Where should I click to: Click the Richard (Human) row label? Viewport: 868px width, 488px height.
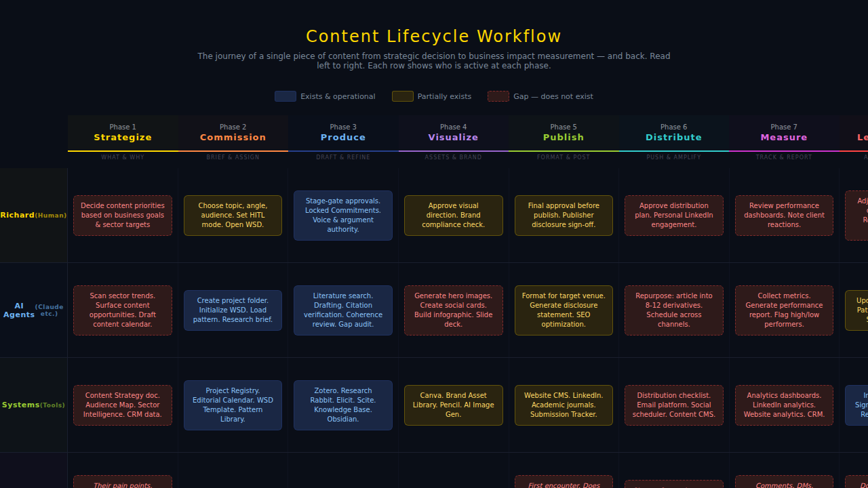[33, 215]
